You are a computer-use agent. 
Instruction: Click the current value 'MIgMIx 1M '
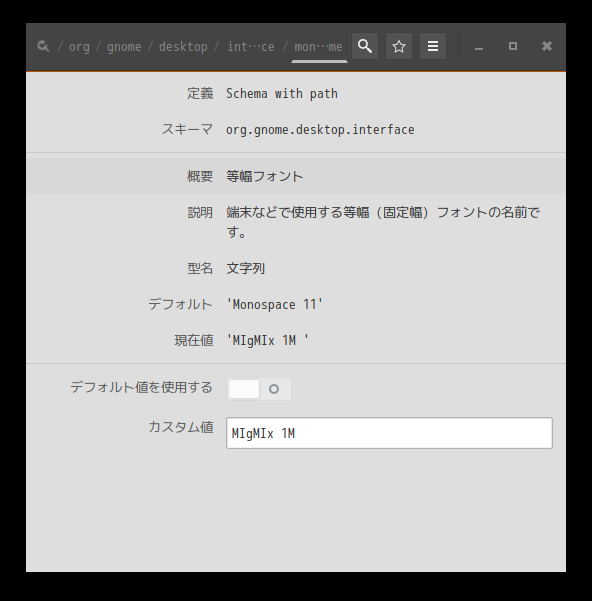(x=267, y=340)
